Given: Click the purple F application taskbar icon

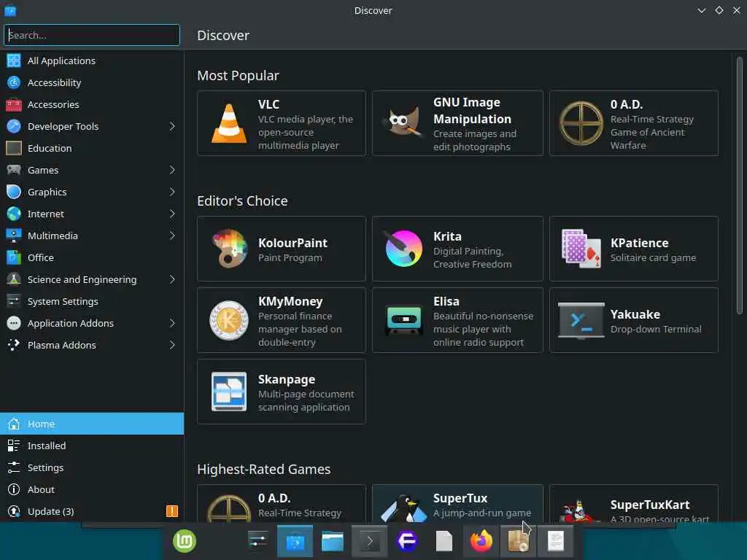Looking at the screenshot, I should (407, 541).
